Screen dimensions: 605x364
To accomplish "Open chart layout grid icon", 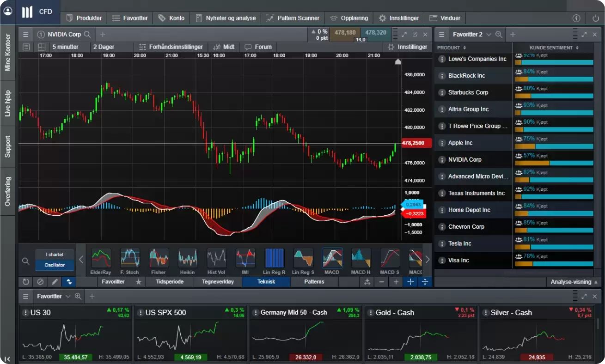I will [x=42, y=47].
